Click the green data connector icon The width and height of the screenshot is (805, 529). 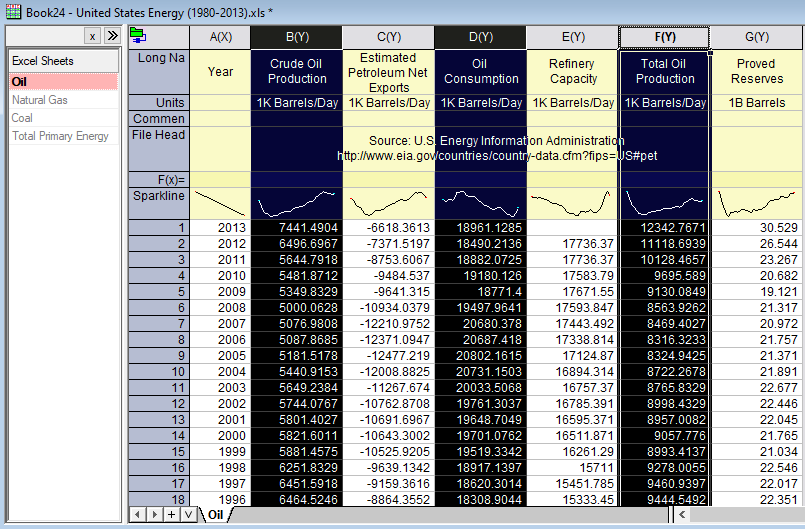point(138,36)
